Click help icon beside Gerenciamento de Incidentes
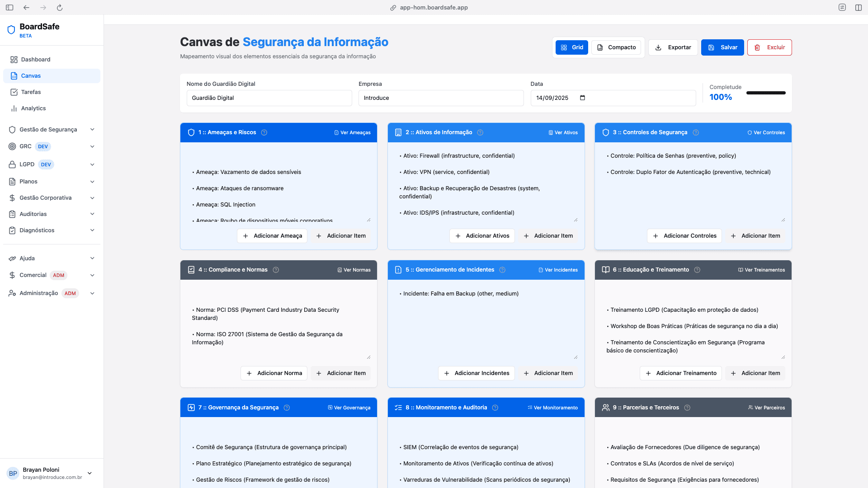 click(502, 270)
